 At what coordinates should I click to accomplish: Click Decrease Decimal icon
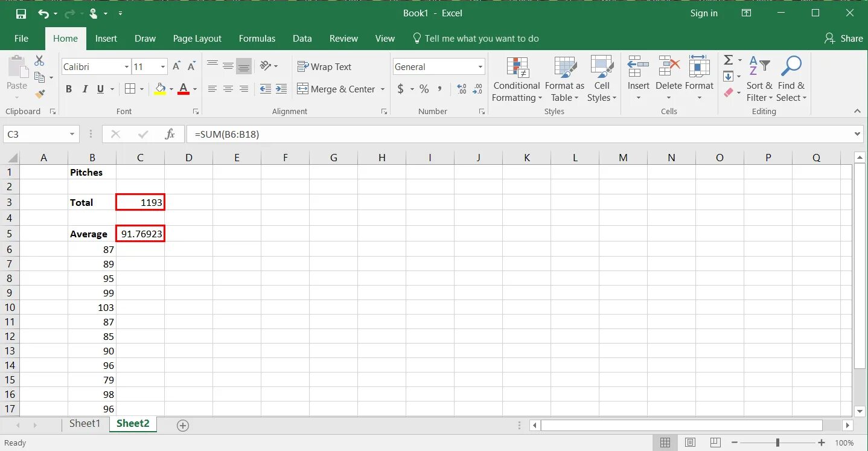pyautogui.click(x=477, y=89)
